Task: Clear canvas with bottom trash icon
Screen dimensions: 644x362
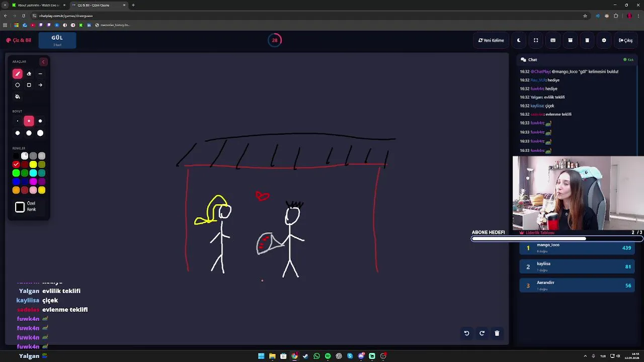Action: (497, 333)
